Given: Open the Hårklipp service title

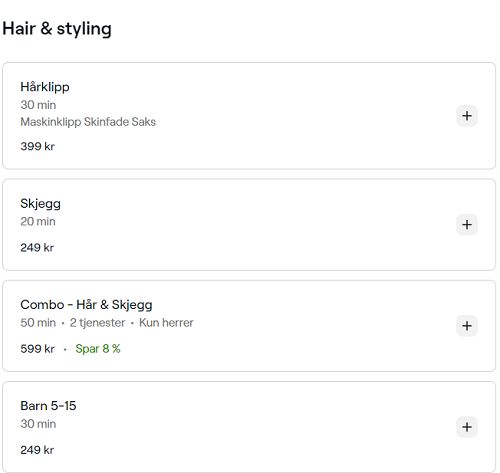Looking at the screenshot, I should 45,87.
